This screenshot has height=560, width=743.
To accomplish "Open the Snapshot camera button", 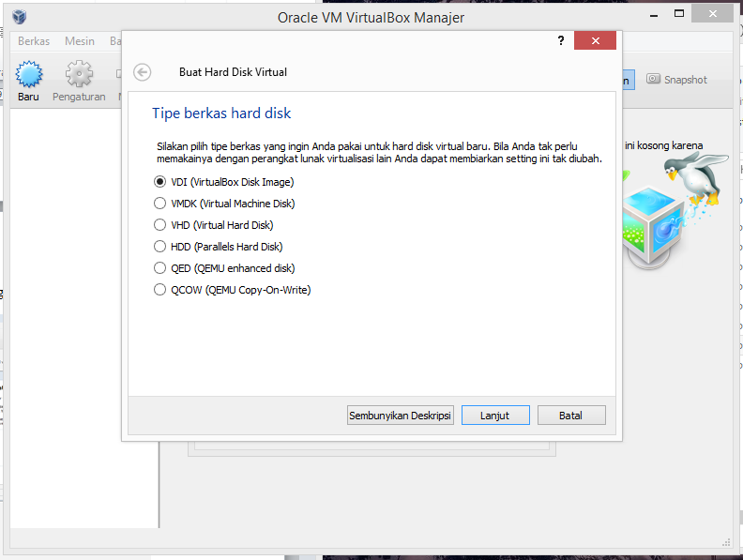I will click(677, 80).
